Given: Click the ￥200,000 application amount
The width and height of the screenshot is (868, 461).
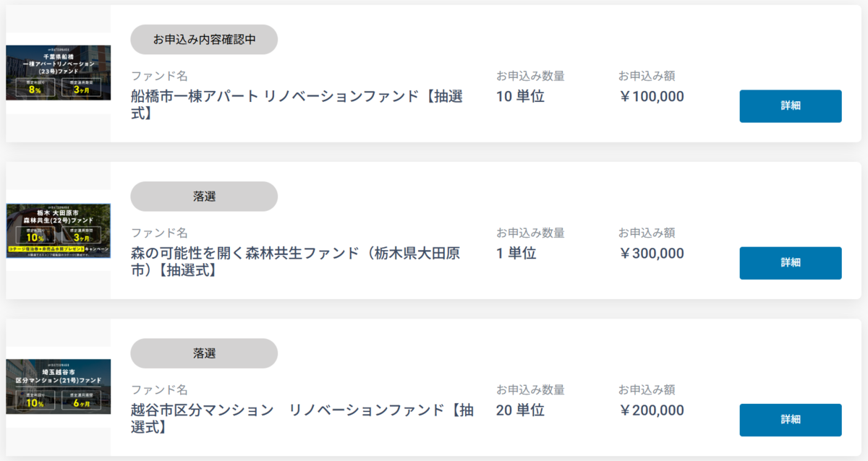Looking at the screenshot, I should coord(651,410).
